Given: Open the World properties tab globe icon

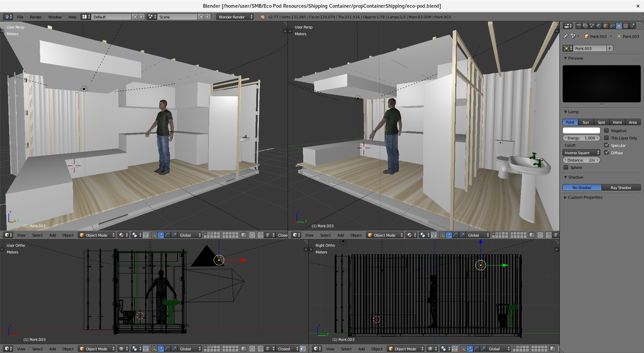Looking at the screenshot, I should 599,26.
